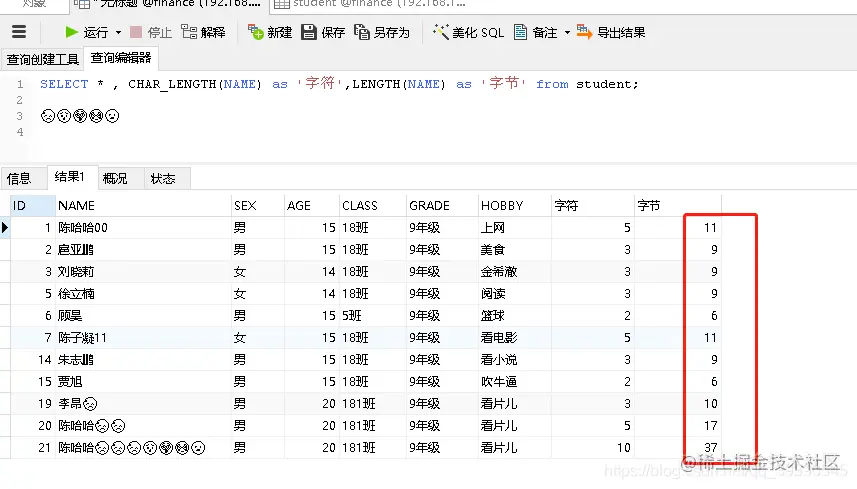Select NAME cell of row ID 21
This screenshot has width=857, height=489.
[143, 447]
